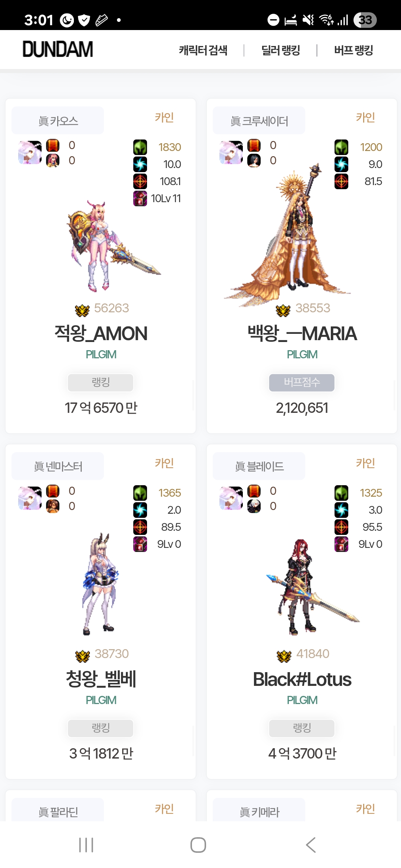
Task: Click the 랭킹 button under 적왕_AMON
Action: click(101, 382)
